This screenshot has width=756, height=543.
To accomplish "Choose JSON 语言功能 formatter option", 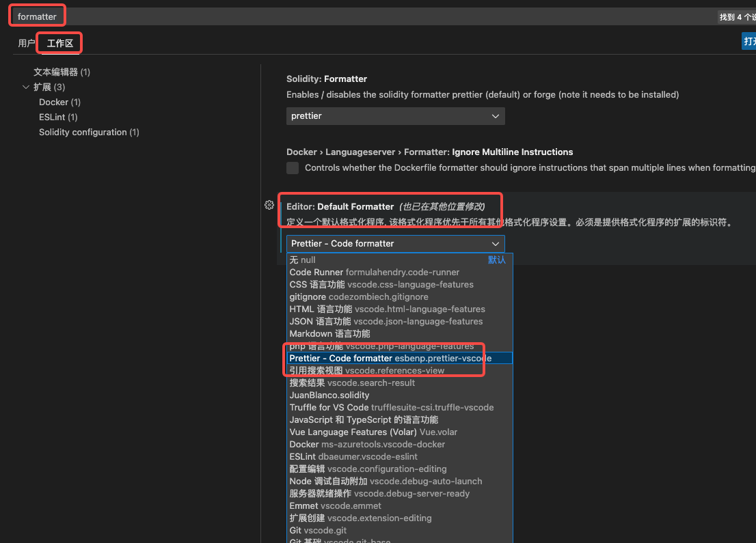I will coord(400,322).
